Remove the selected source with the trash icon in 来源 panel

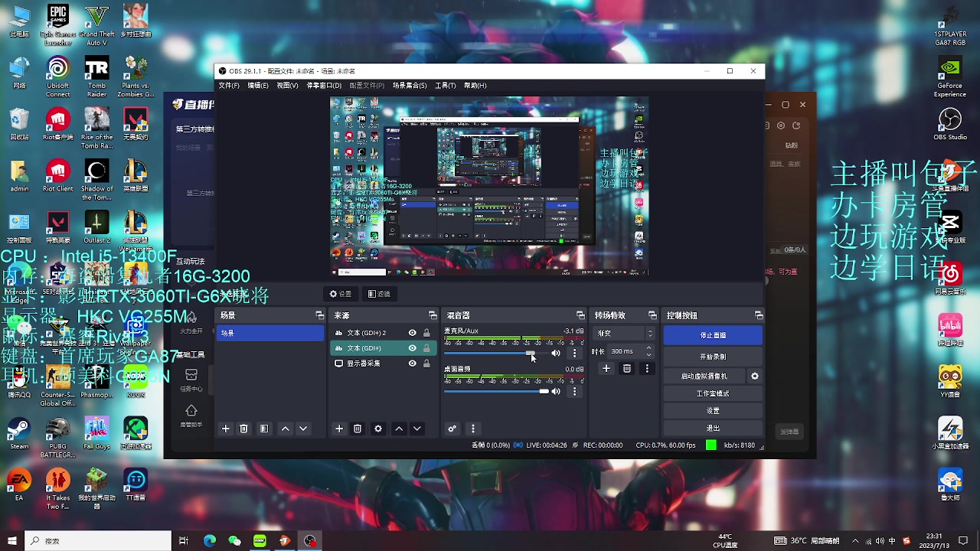[358, 429]
